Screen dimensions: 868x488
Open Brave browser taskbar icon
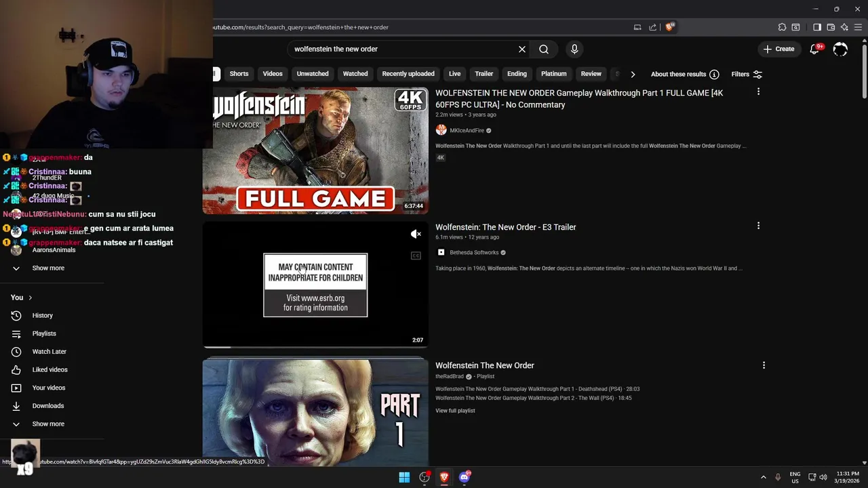[444, 477]
